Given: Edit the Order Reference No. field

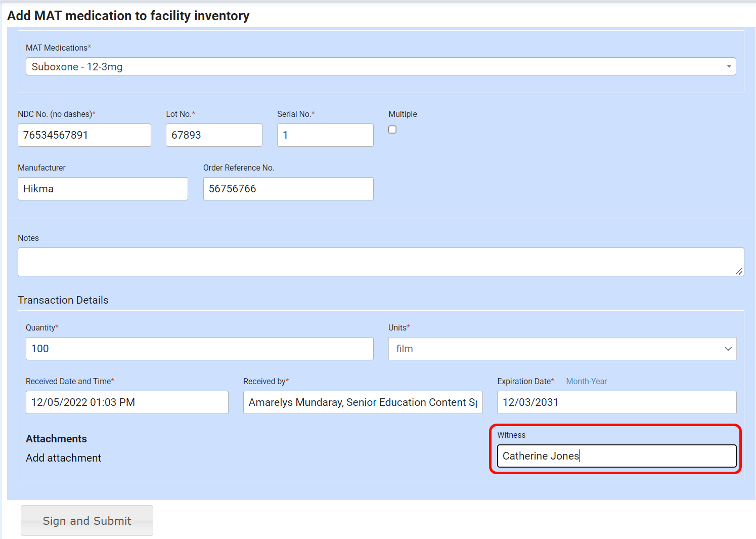Looking at the screenshot, I should tap(288, 189).
